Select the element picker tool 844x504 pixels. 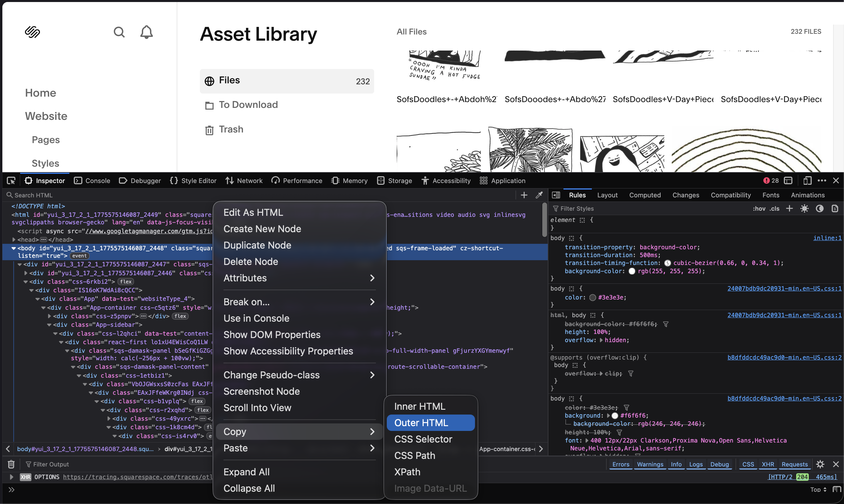[x=11, y=180]
